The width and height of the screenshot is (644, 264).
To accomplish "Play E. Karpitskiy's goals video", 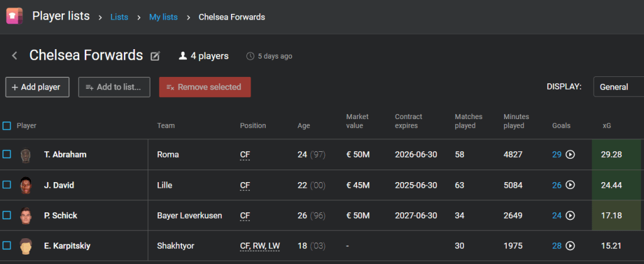I will pyautogui.click(x=570, y=246).
